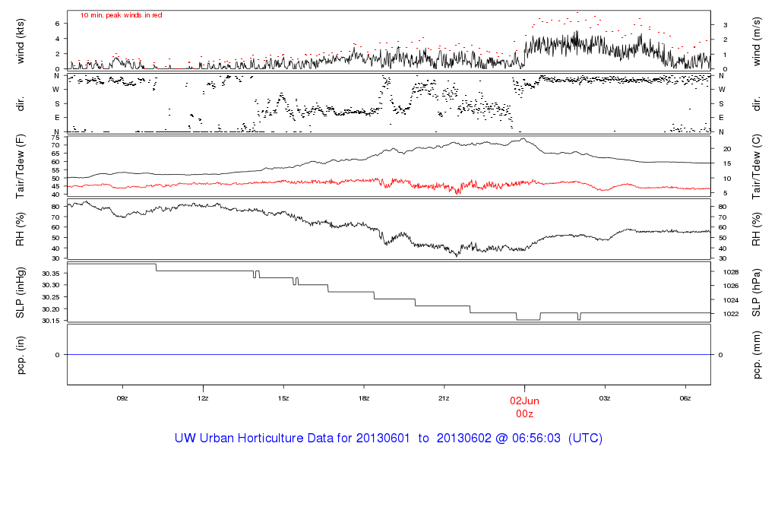
Task: Click the 'SLP (hPa)' axis title
Action: pyautogui.click(x=756, y=293)
